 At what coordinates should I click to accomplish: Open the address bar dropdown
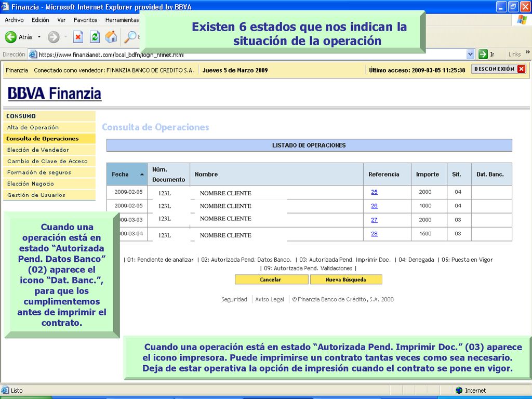pyautogui.click(x=470, y=54)
